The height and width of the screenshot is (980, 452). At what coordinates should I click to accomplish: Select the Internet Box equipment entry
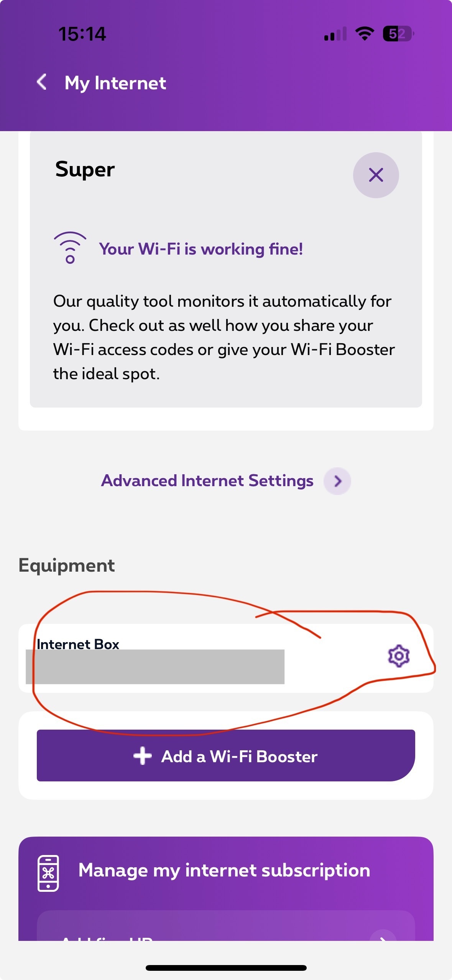coord(226,658)
